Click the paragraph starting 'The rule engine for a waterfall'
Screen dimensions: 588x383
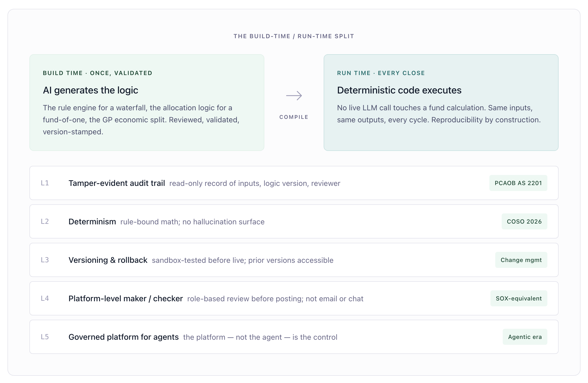pyautogui.click(x=141, y=120)
